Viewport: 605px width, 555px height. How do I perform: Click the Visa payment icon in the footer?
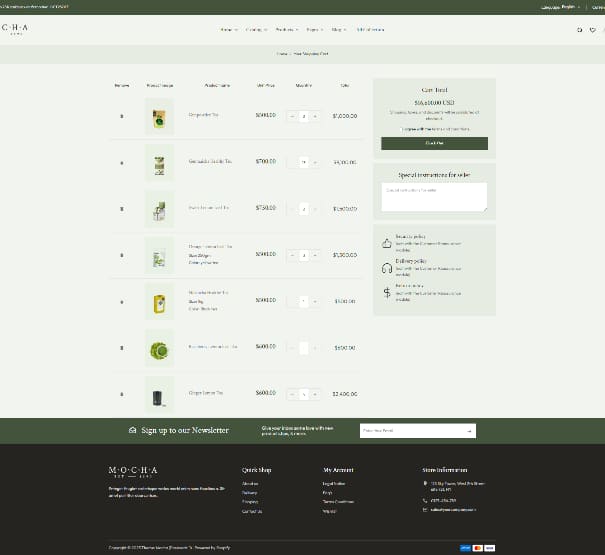(465, 548)
